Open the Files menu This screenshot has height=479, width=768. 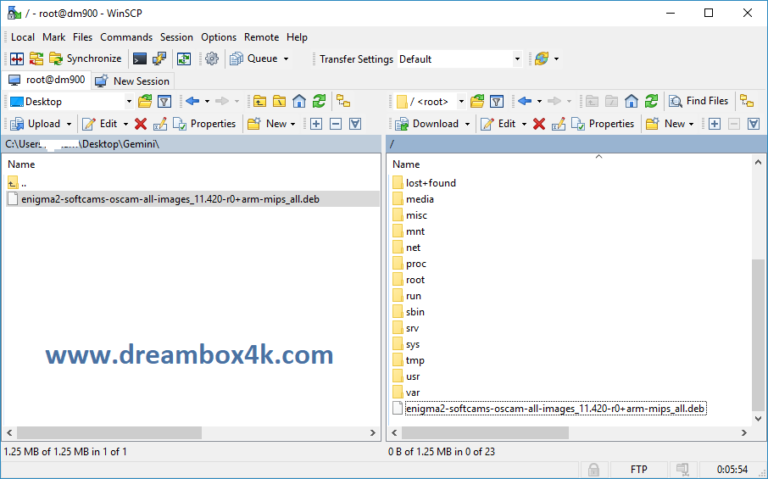pos(82,37)
